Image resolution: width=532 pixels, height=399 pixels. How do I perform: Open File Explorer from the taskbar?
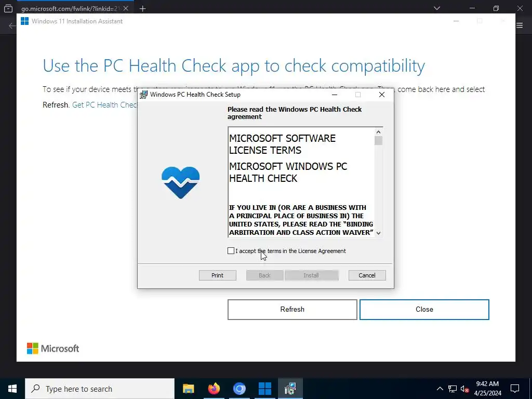188,389
